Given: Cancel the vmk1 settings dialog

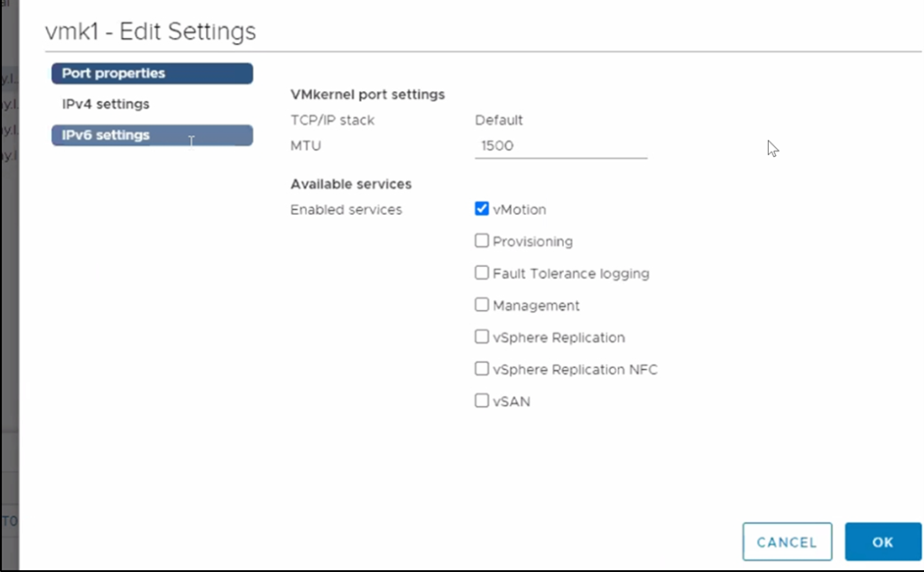Looking at the screenshot, I should (786, 541).
